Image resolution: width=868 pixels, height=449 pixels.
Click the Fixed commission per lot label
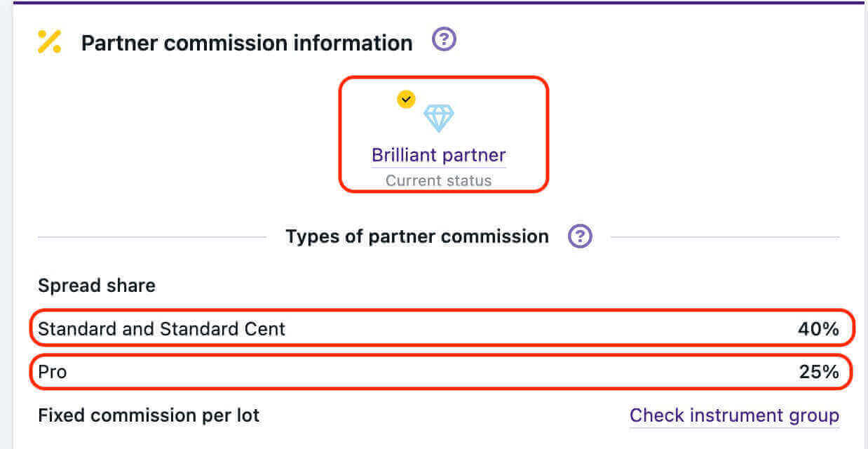[149, 415]
